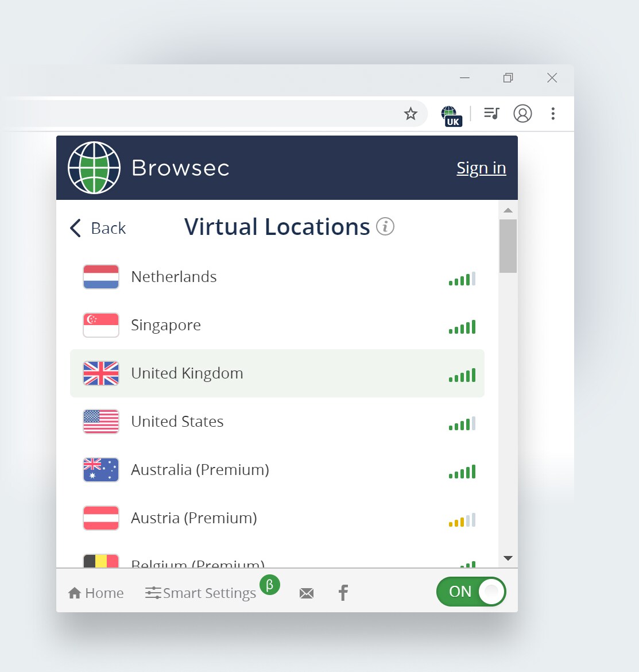Image resolution: width=639 pixels, height=672 pixels.
Task: Click the Back chevron to go back
Action: [x=75, y=227]
